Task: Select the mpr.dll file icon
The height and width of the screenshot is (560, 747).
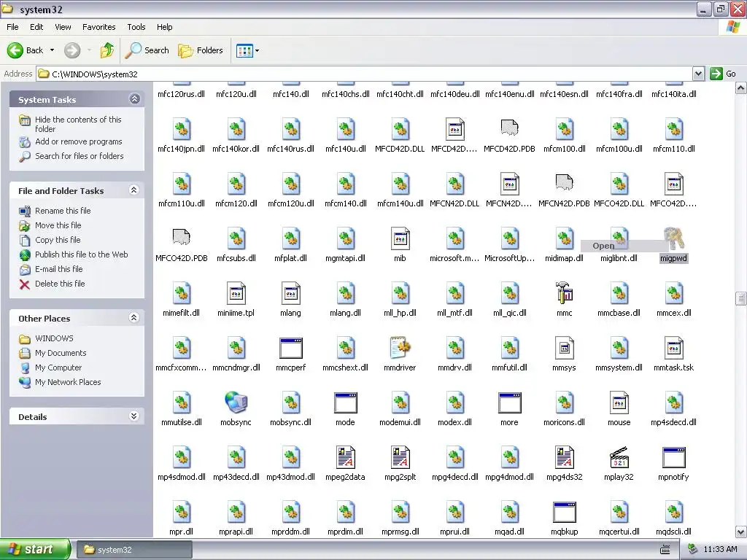Action: (181, 512)
